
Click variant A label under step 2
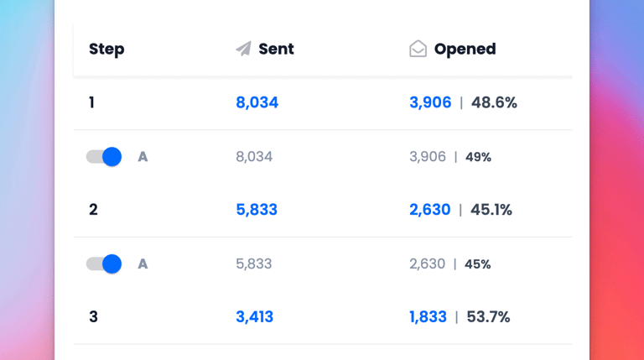143,263
